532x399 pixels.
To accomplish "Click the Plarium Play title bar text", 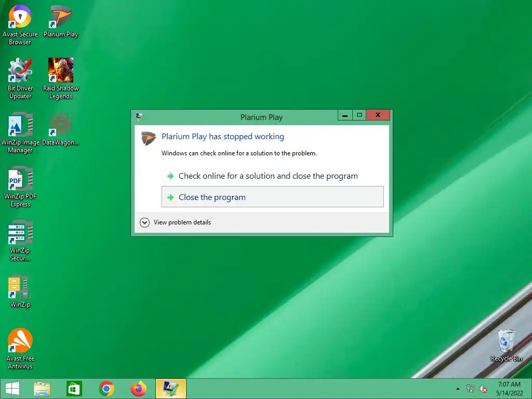I will [x=262, y=117].
